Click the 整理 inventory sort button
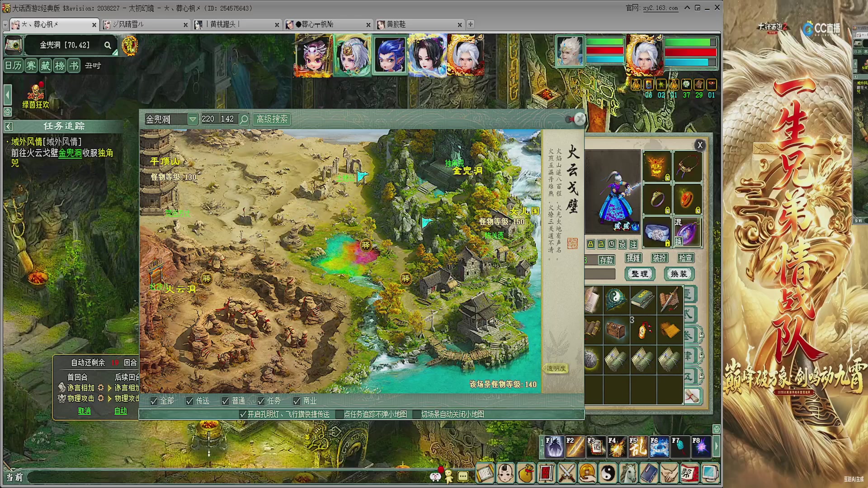The height and width of the screenshot is (488, 868). [640, 274]
